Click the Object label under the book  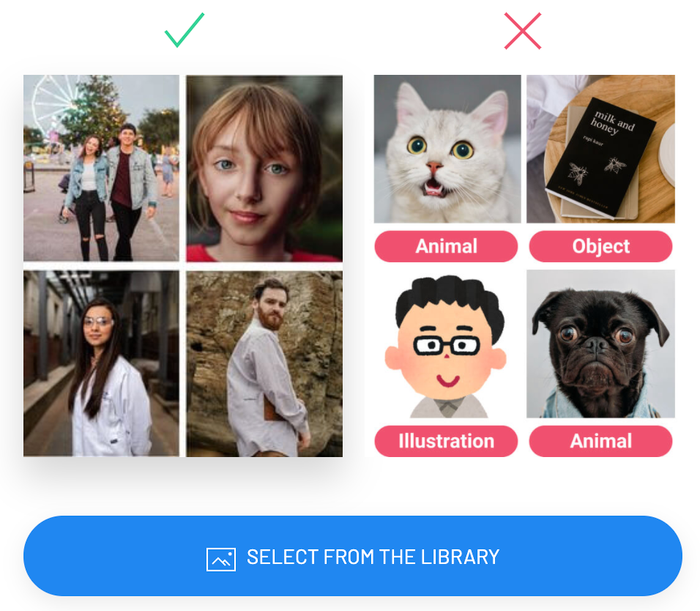[601, 246]
